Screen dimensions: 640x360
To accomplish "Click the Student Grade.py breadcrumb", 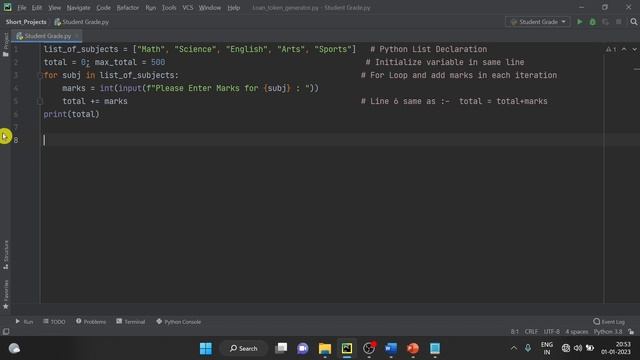I will tap(82, 22).
